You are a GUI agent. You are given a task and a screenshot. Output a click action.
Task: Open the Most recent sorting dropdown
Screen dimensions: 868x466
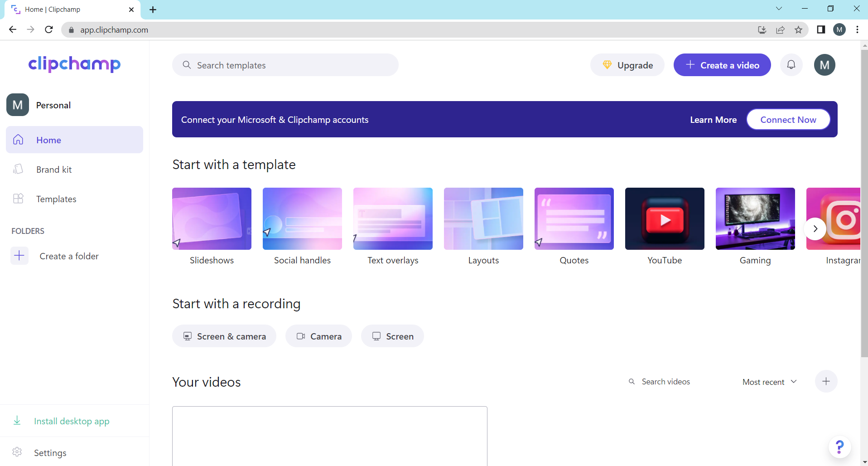click(769, 382)
